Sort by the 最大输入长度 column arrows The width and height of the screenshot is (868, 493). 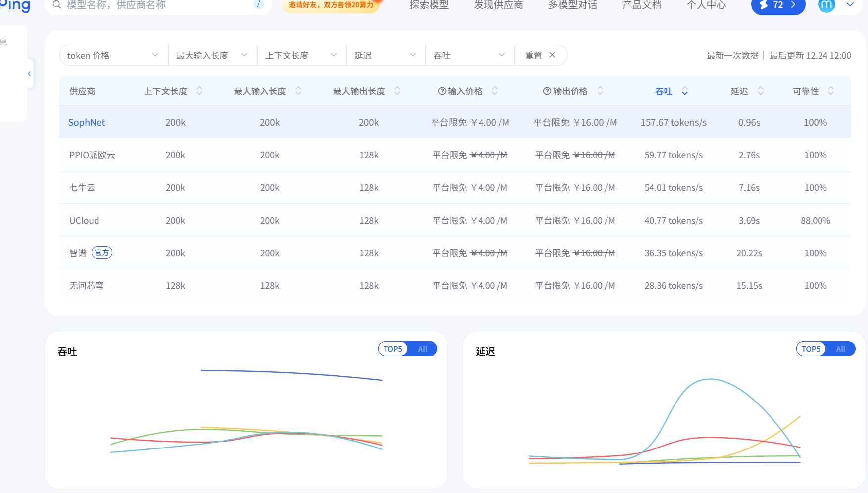coord(298,91)
